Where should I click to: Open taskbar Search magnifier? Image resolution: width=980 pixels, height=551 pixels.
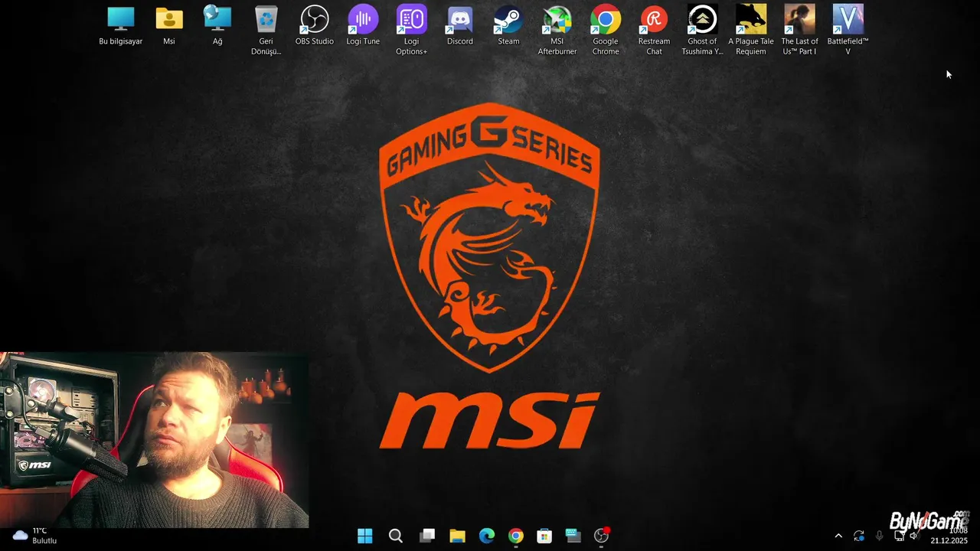pyautogui.click(x=395, y=536)
